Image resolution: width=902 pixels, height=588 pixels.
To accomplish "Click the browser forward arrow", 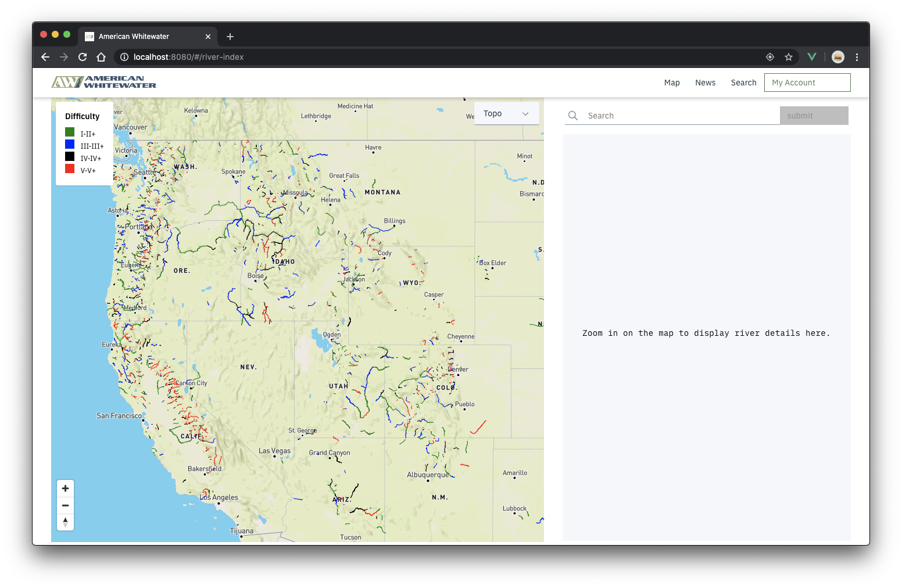I will coord(64,57).
